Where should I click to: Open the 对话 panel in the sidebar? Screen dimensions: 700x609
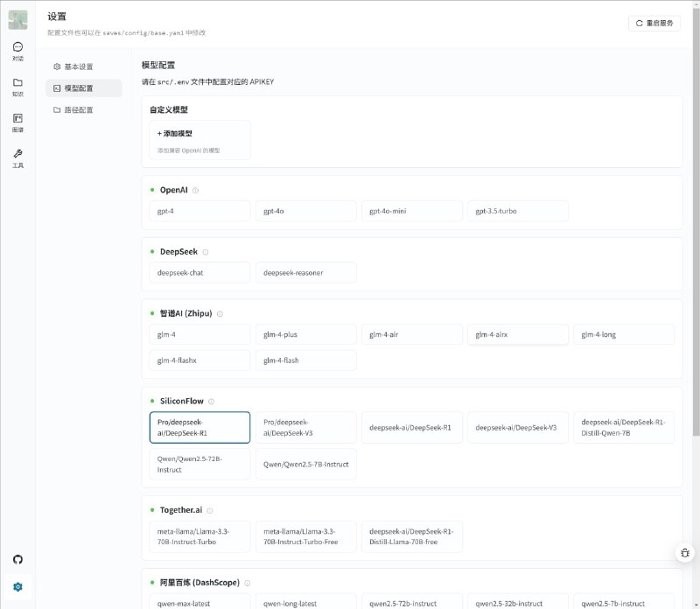click(17, 51)
